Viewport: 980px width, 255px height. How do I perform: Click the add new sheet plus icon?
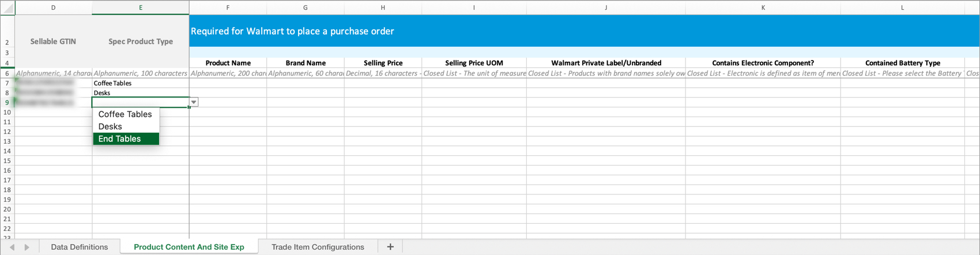tap(390, 247)
